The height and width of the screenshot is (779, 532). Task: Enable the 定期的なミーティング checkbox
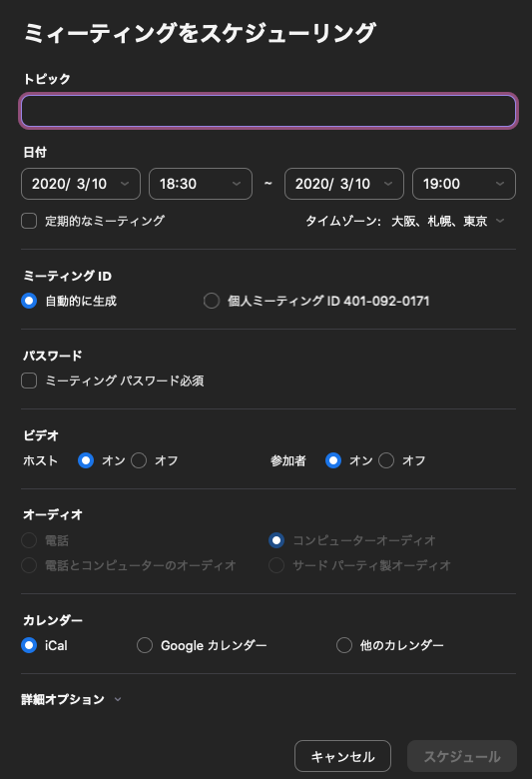pyautogui.click(x=29, y=221)
